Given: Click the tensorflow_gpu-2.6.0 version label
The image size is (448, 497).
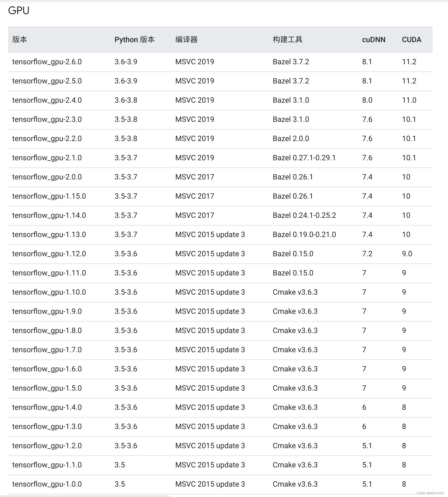Looking at the screenshot, I should [47, 62].
